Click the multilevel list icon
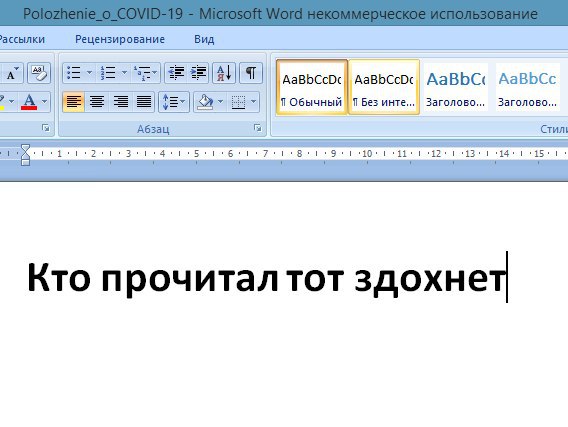 pos(141,73)
